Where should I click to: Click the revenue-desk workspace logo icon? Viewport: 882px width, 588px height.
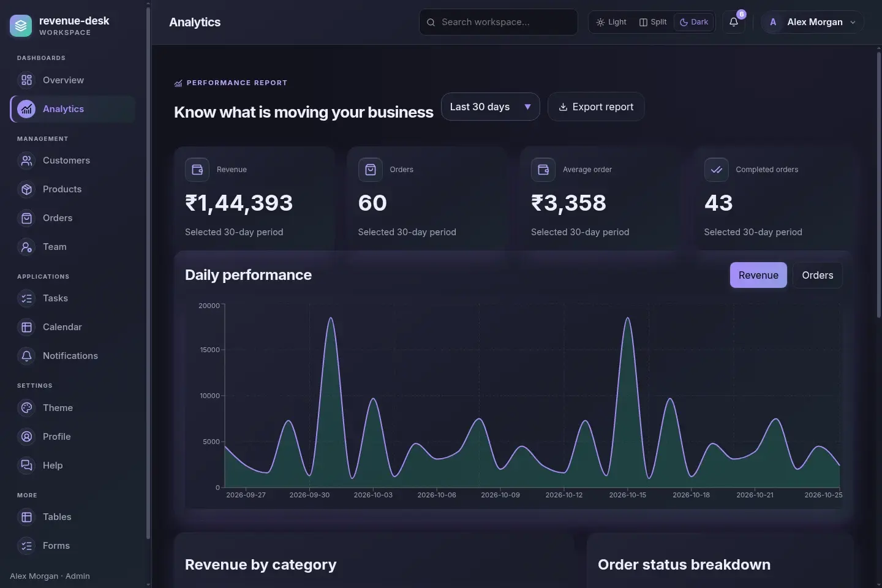pyautogui.click(x=21, y=26)
